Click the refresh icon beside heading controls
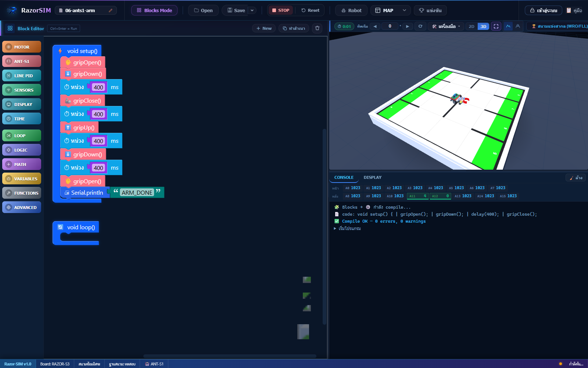Image resolution: width=588 pixels, height=368 pixels. [x=420, y=26]
